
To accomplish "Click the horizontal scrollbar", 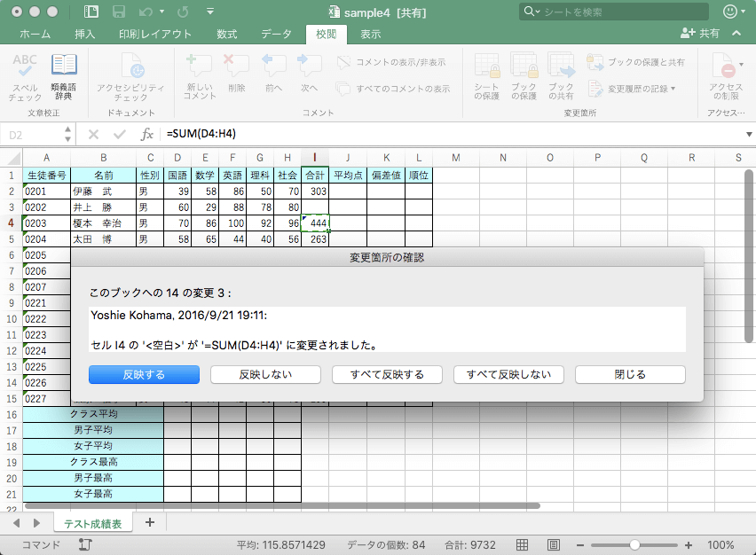I will coord(282,506).
